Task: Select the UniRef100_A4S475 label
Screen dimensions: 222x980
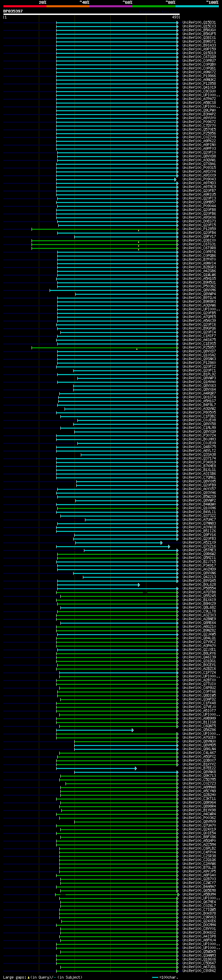Action: (x=199, y=340)
